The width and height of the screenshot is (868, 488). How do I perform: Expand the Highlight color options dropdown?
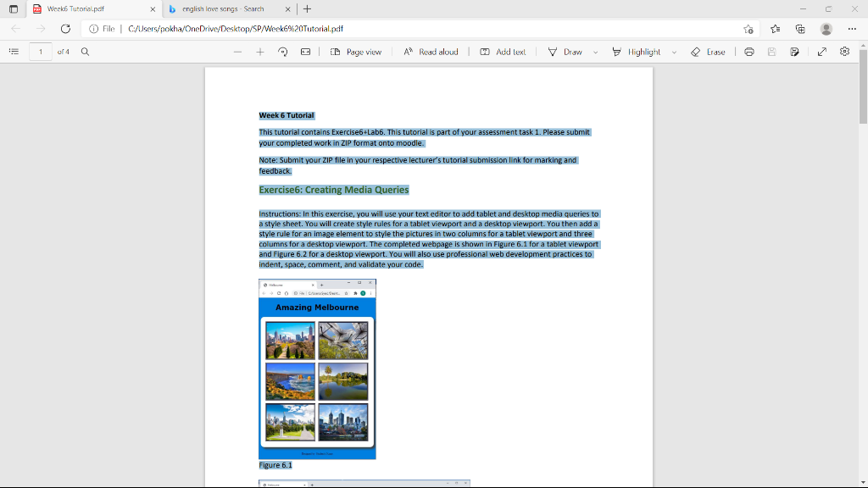click(x=674, y=52)
